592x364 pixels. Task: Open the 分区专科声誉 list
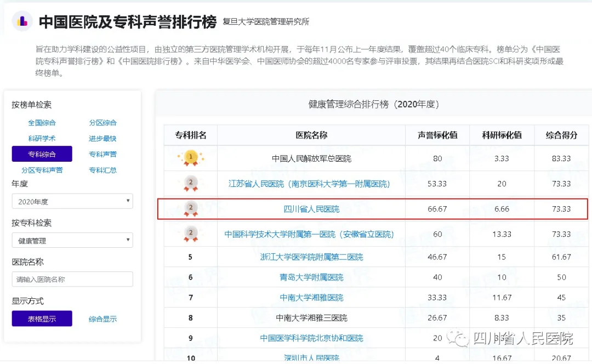[42, 170]
